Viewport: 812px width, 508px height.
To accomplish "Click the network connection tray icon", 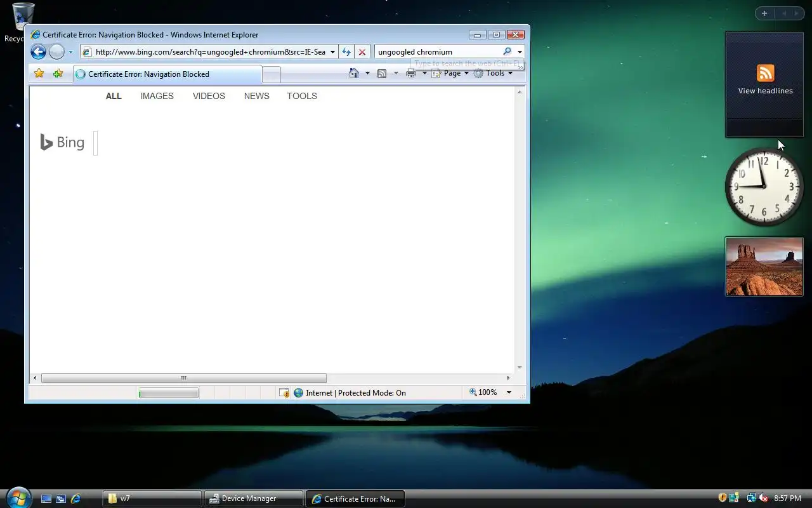I will click(750, 498).
